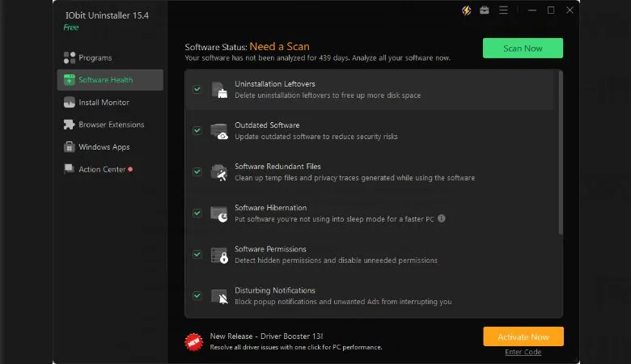The height and width of the screenshot is (364, 631).
Task: Disable the Software Permissions checkbox
Action: [x=197, y=254]
